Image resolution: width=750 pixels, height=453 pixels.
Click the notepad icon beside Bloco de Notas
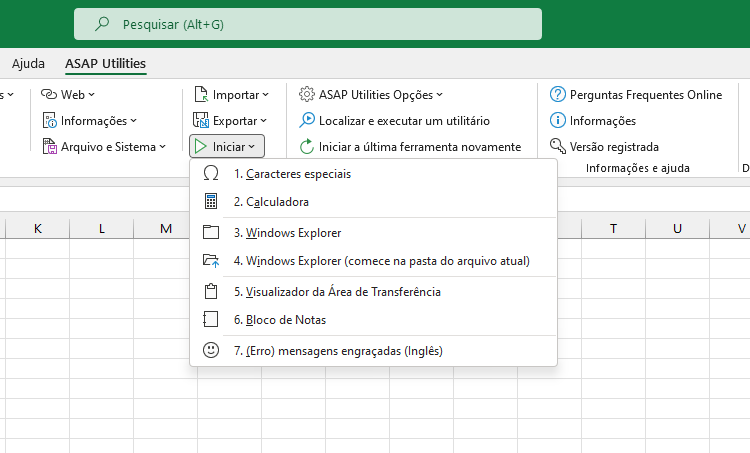211,320
